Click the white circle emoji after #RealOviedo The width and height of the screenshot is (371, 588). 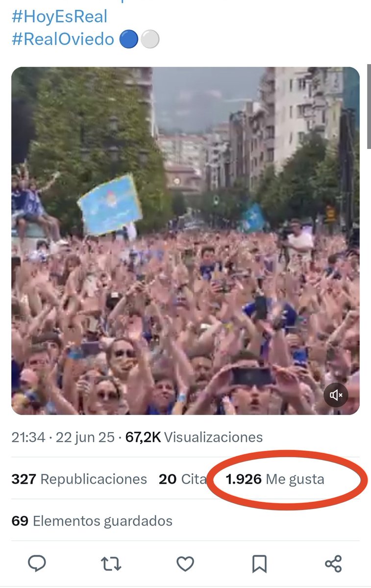pyautogui.click(x=150, y=40)
